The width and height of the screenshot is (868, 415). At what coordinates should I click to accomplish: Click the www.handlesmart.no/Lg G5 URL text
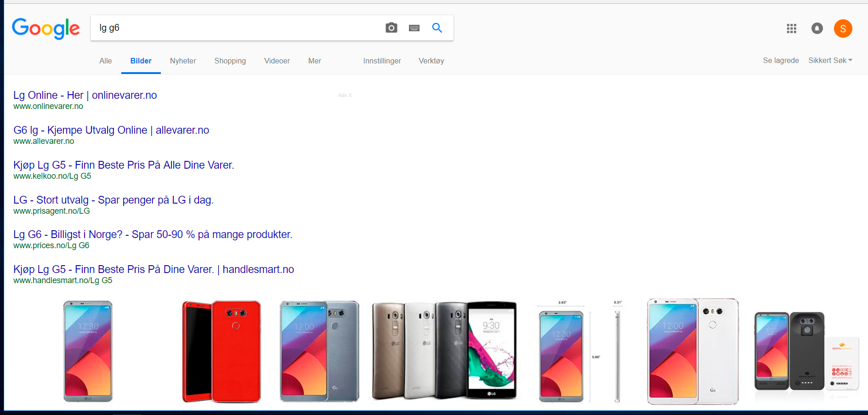62,280
